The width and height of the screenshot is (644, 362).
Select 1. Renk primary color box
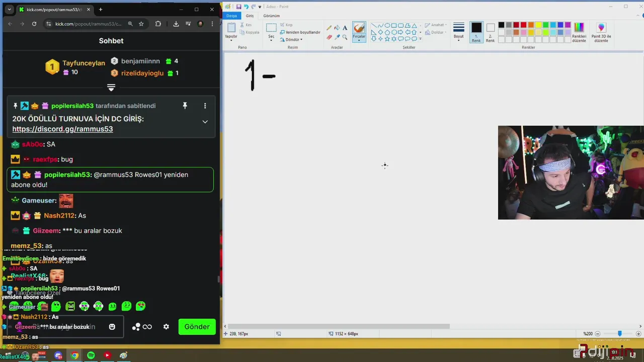(x=476, y=32)
